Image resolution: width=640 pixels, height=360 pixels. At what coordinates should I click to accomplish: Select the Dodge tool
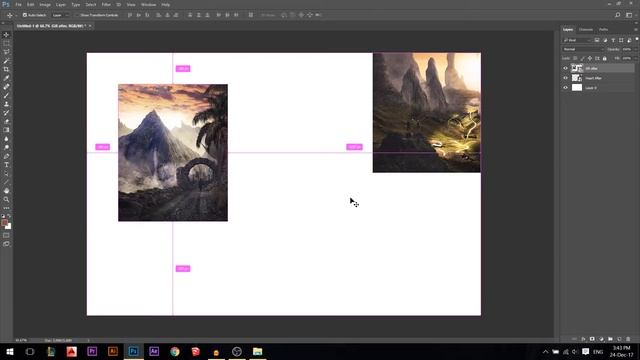6,147
